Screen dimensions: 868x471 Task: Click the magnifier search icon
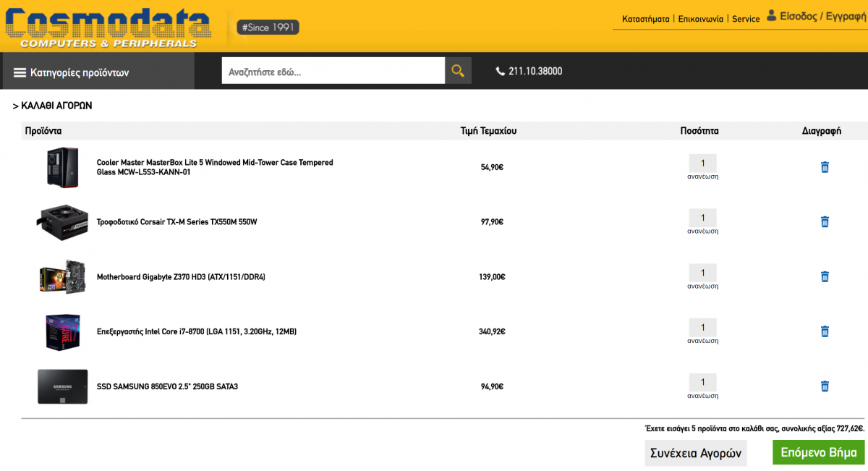point(458,70)
